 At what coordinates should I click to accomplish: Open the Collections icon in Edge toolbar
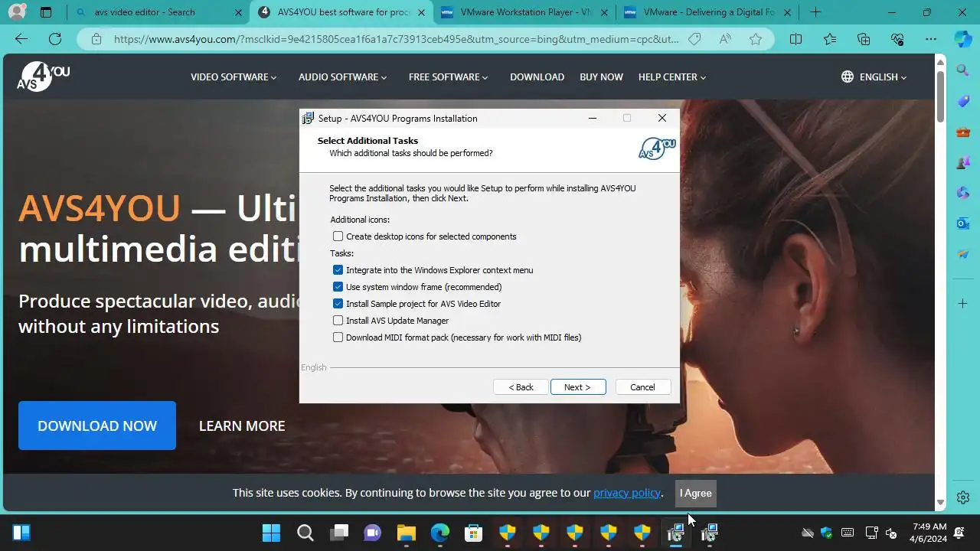[864, 39]
